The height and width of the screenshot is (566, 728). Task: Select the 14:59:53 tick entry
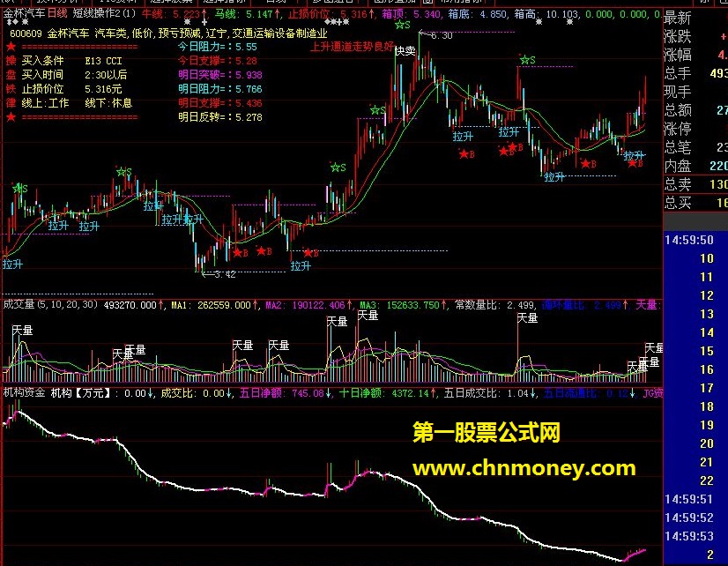(689, 536)
